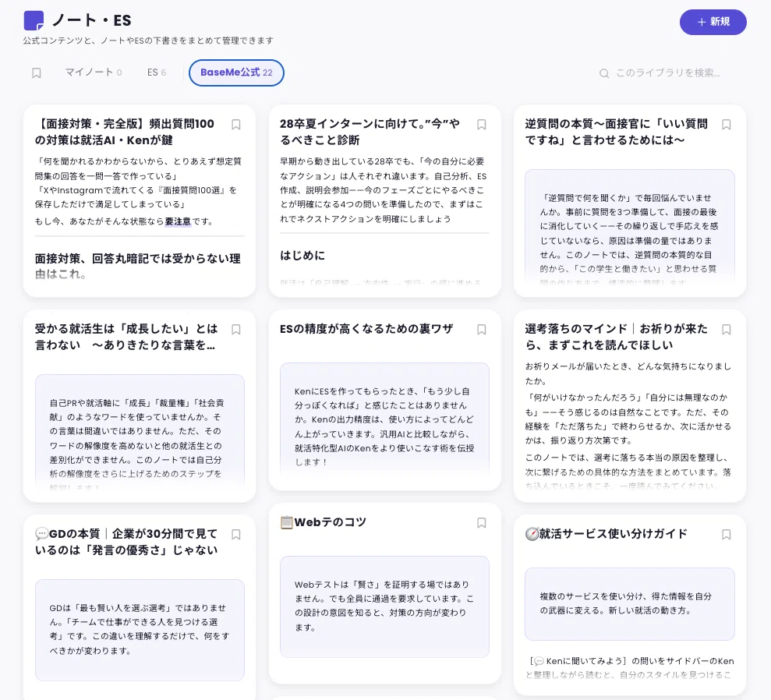This screenshot has height=700, width=771.
Task: Bookmark the 受かる就活生は「成長したい」 card
Action: pos(236,330)
